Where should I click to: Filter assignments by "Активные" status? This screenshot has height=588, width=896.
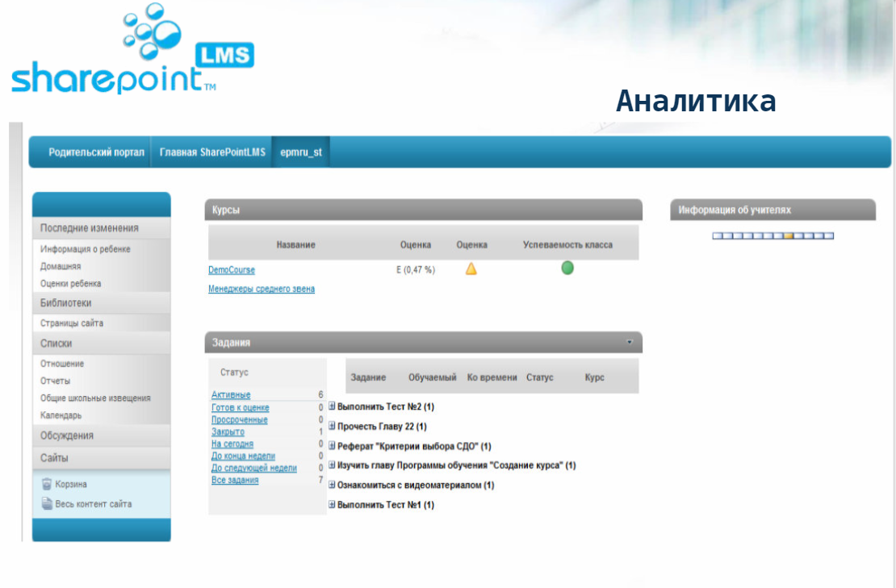pos(233,394)
